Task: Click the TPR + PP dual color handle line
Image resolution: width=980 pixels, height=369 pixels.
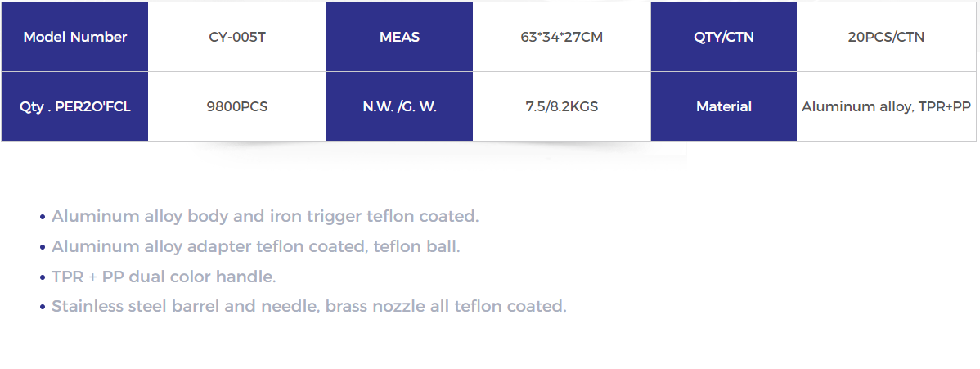Action: pos(164,277)
